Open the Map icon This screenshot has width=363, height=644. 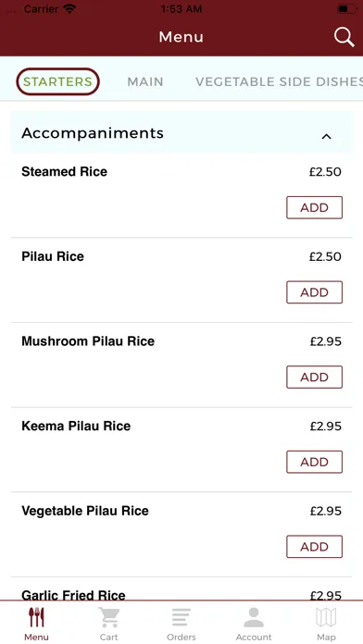(x=326, y=617)
